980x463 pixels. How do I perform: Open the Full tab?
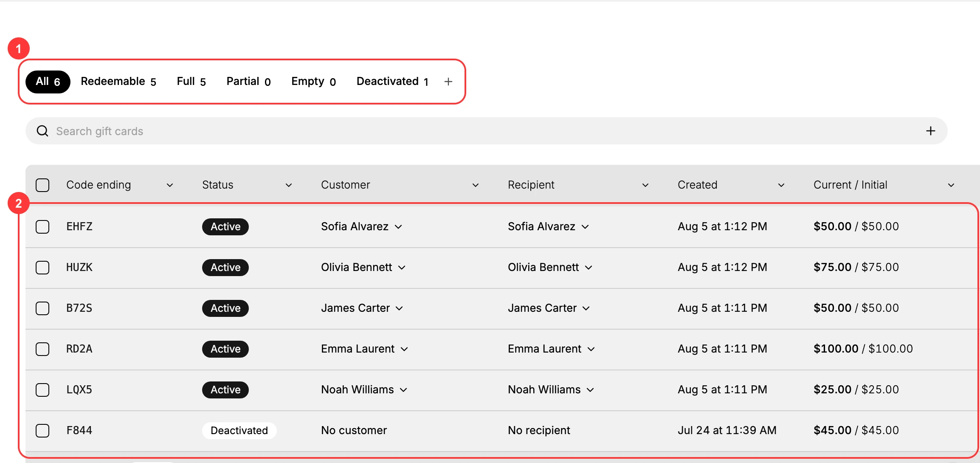coord(191,82)
